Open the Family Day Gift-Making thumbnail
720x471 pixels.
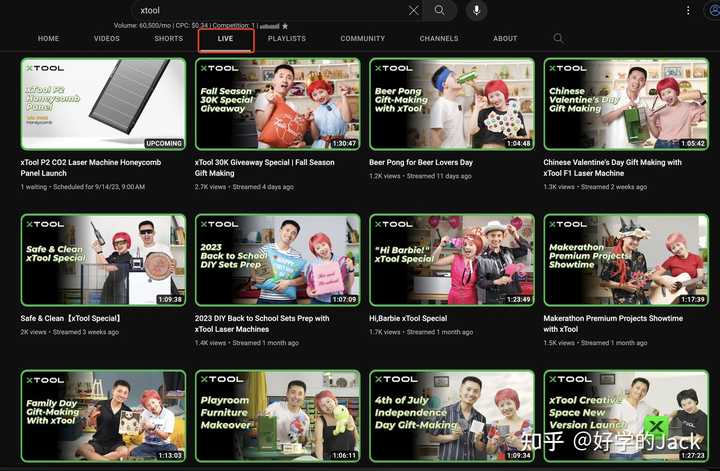click(103, 416)
